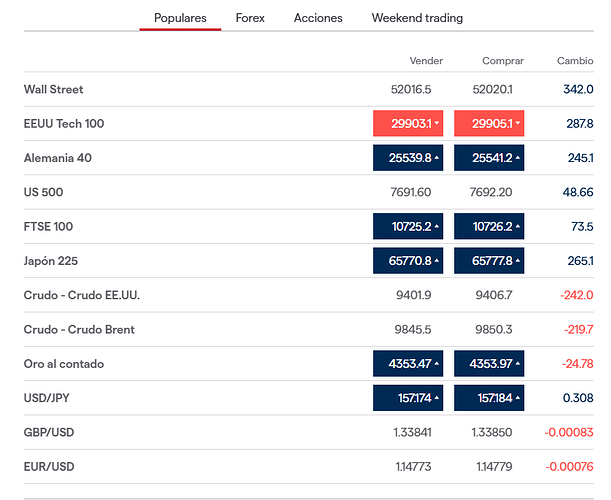The image size is (611, 500).
Task: Buy Oro al contado at 4353.97
Action: [x=489, y=364]
